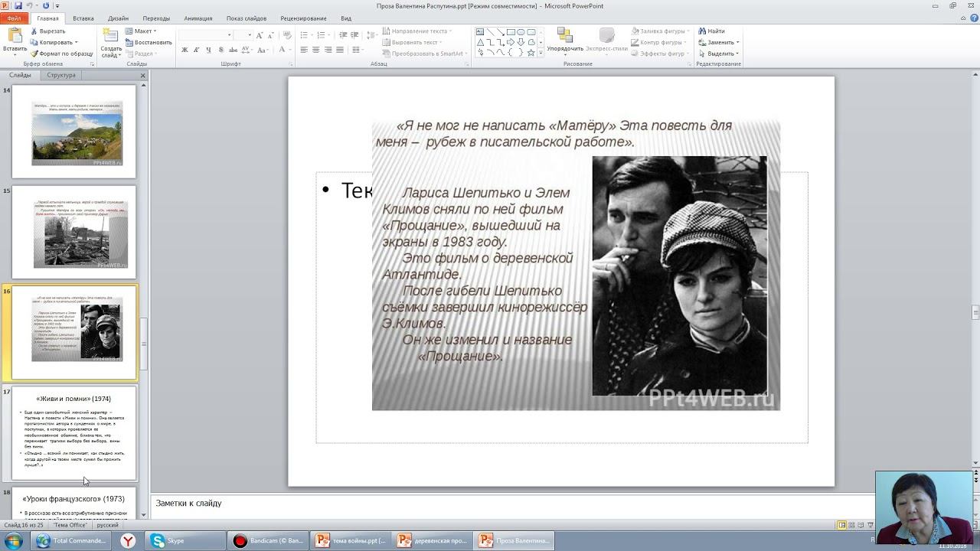Screen dimensions: 980x551
Task: Switch to the Дизайн ribbon tab
Action: 118,18
